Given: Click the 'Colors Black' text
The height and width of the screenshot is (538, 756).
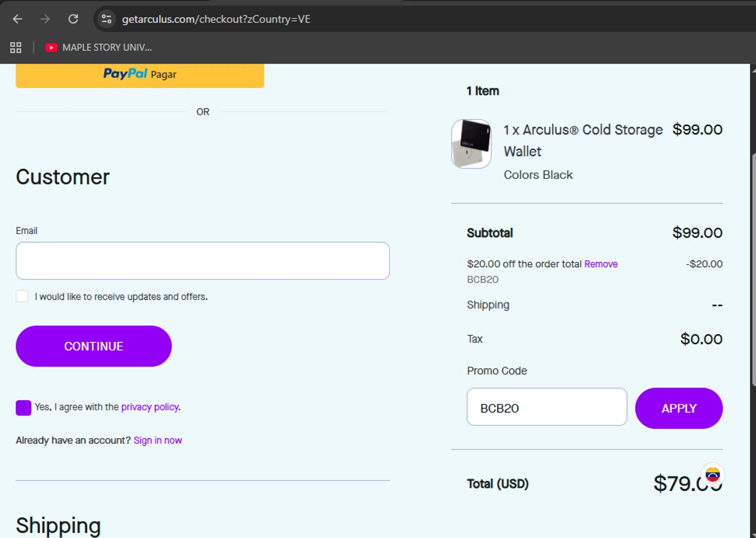Looking at the screenshot, I should click(x=538, y=174).
